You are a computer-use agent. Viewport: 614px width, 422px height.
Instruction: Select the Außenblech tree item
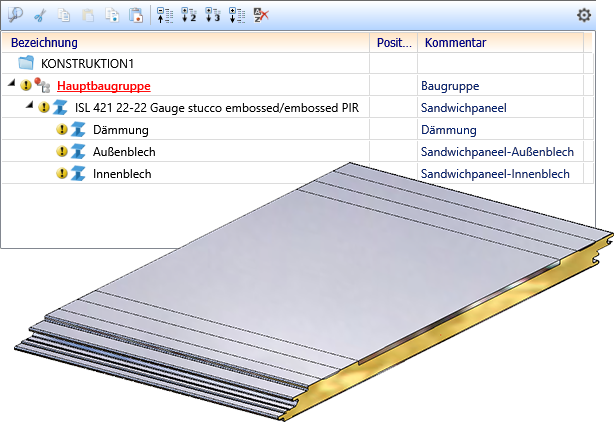(x=124, y=151)
